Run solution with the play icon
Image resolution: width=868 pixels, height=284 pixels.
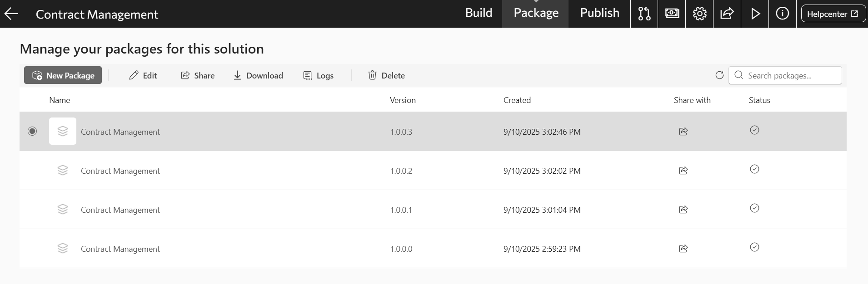coord(755,14)
